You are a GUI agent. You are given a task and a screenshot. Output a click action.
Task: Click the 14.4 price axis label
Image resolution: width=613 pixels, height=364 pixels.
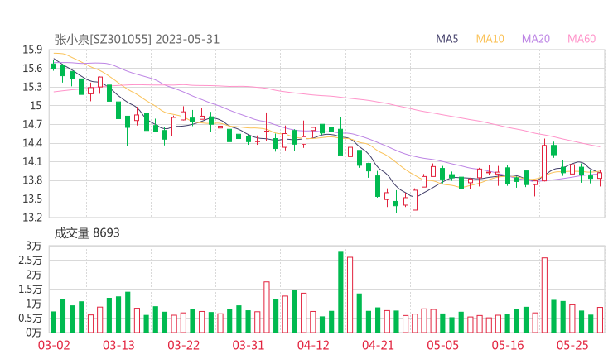(x=32, y=142)
